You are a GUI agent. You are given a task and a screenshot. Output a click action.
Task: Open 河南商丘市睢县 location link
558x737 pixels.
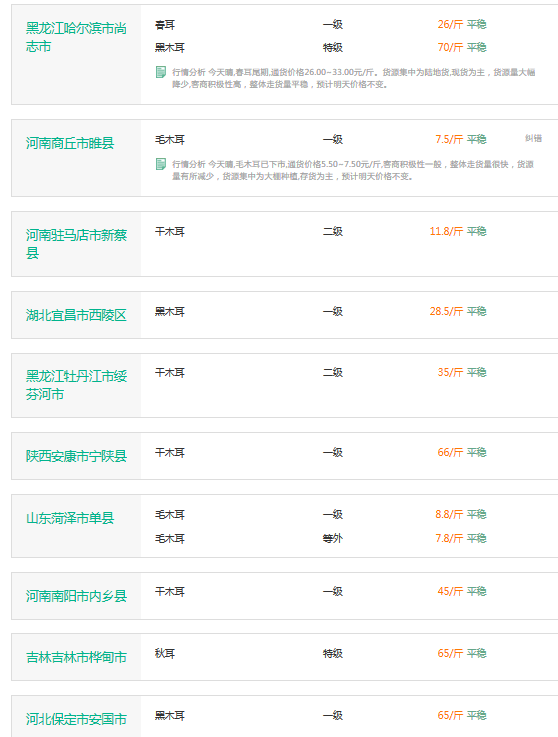click(x=70, y=143)
